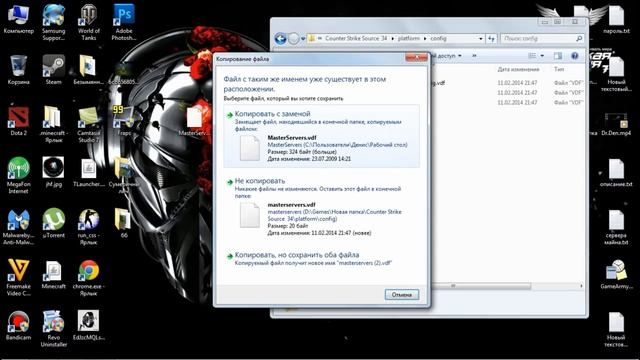Image resolution: width=640 pixels, height=360 pixels.
Task: Launch chrome.exe shortcut icon
Action: (x=89, y=278)
